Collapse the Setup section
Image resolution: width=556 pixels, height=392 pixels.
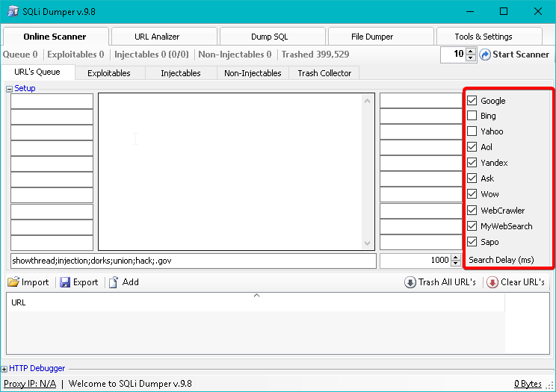point(9,89)
